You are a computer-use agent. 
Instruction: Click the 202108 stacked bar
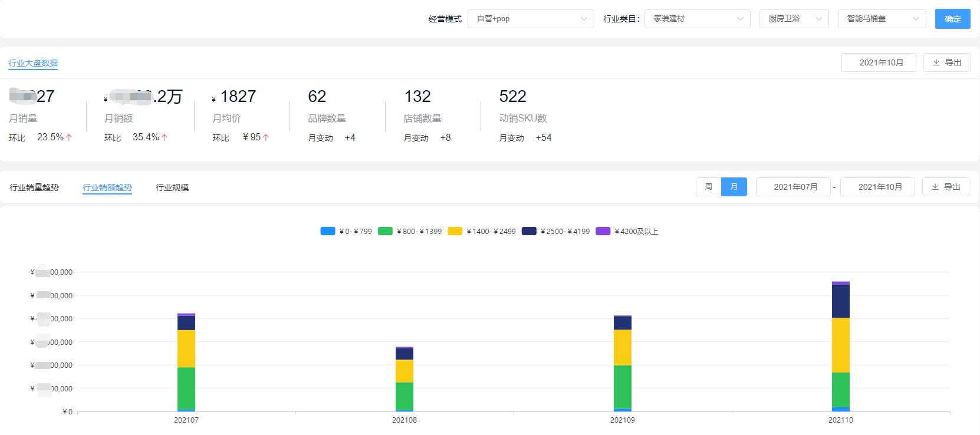(405, 379)
